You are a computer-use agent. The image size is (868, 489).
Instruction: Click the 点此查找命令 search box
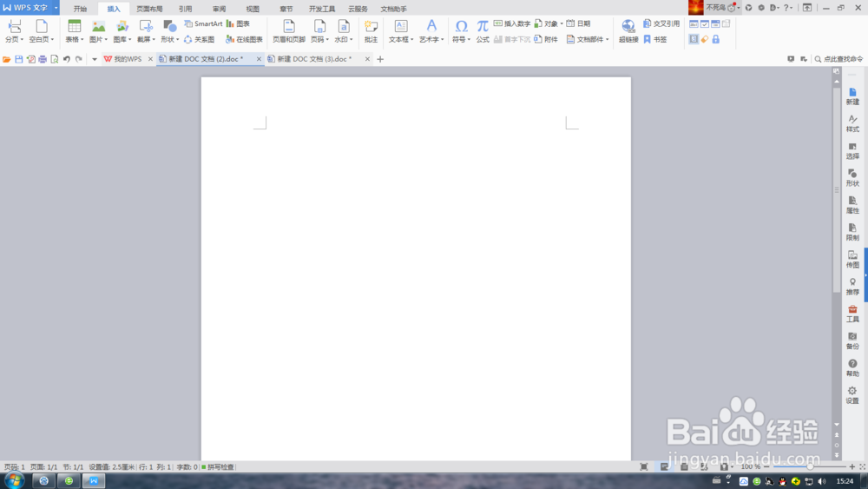[x=838, y=59]
